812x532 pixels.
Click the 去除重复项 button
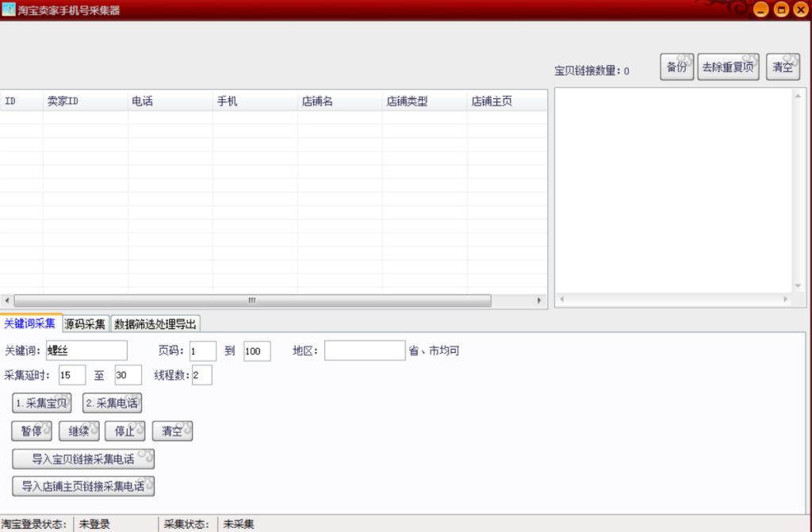click(x=728, y=67)
